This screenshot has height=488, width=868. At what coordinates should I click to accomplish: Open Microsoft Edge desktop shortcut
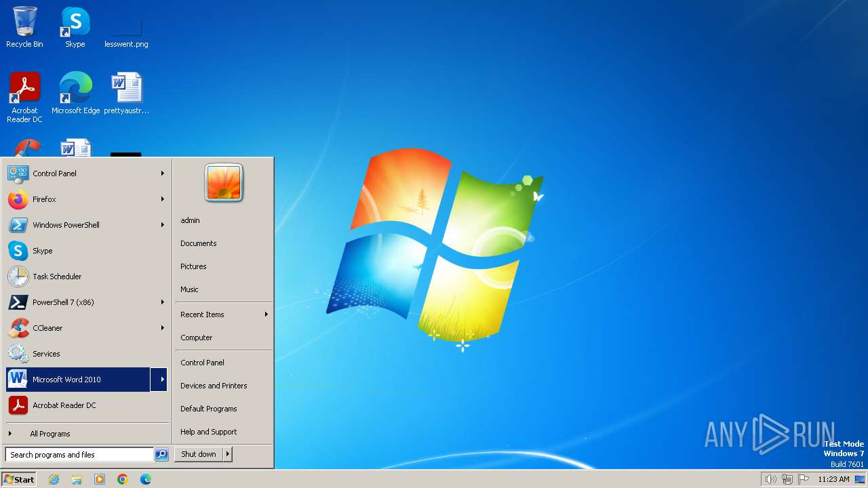[x=75, y=93]
